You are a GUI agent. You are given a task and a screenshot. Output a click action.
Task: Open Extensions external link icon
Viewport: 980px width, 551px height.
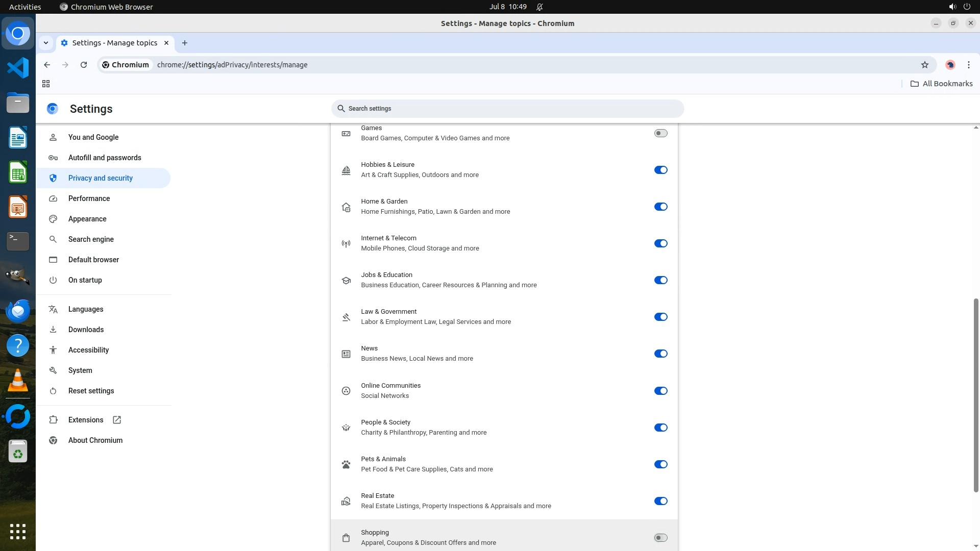(x=117, y=420)
